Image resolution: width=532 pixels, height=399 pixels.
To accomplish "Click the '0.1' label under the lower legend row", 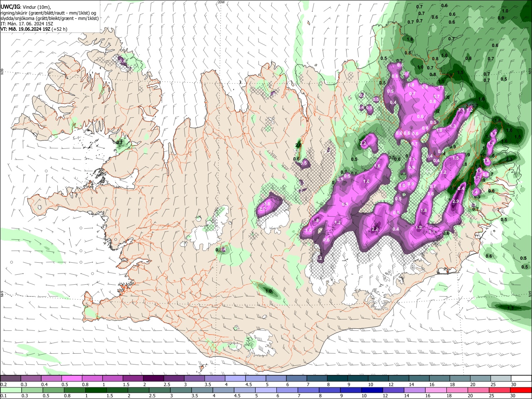I will coord(3,396).
